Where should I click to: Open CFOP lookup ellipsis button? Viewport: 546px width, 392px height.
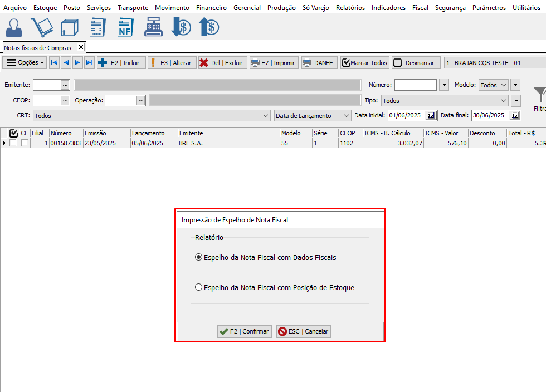pyautogui.click(x=65, y=100)
